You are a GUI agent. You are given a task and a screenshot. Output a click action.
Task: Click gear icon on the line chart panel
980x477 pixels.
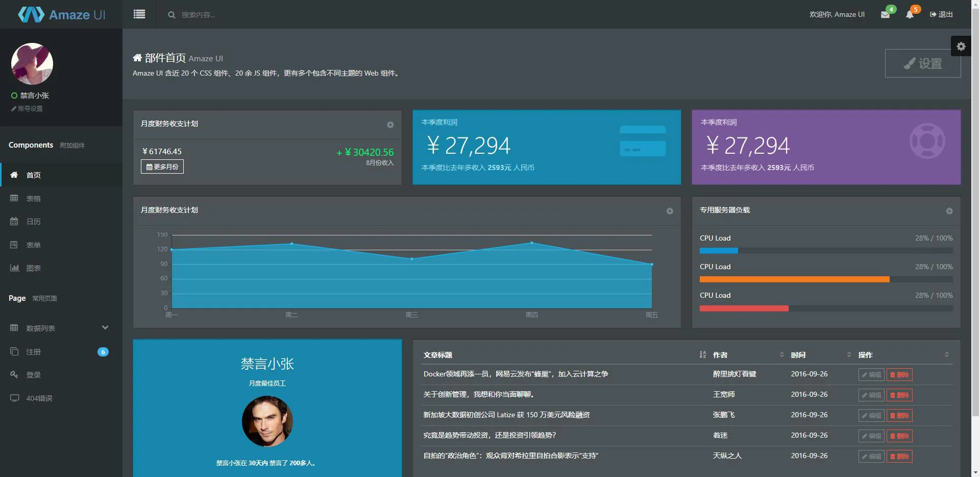point(670,211)
